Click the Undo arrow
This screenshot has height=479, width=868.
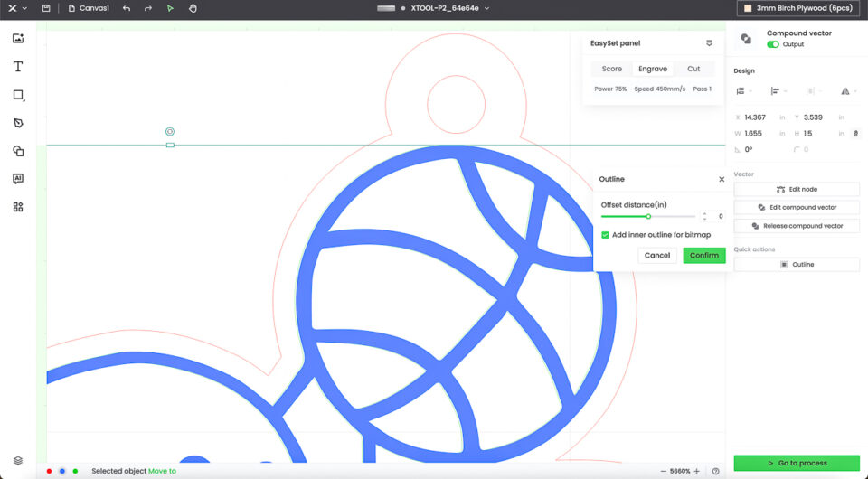pyautogui.click(x=126, y=8)
